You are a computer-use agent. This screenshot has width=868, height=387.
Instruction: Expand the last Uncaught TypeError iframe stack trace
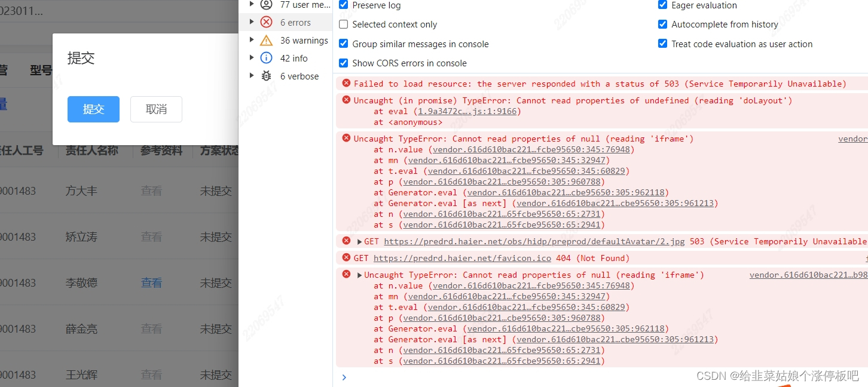click(359, 275)
